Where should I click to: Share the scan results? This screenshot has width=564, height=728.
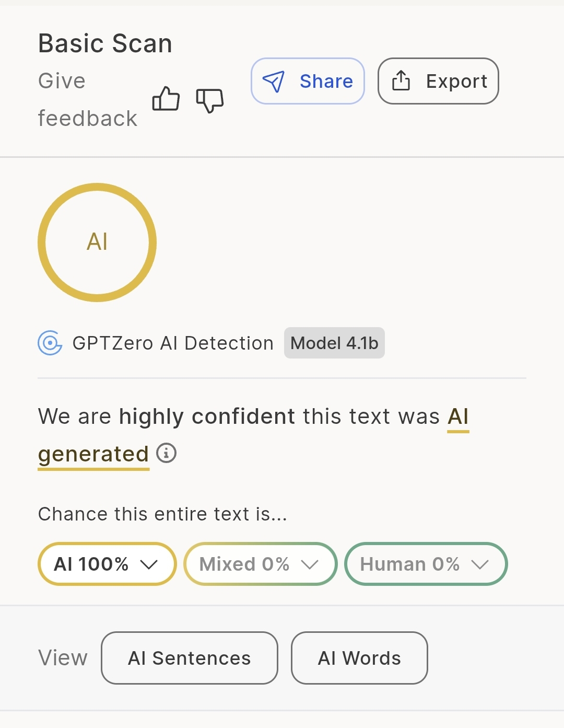click(308, 82)
